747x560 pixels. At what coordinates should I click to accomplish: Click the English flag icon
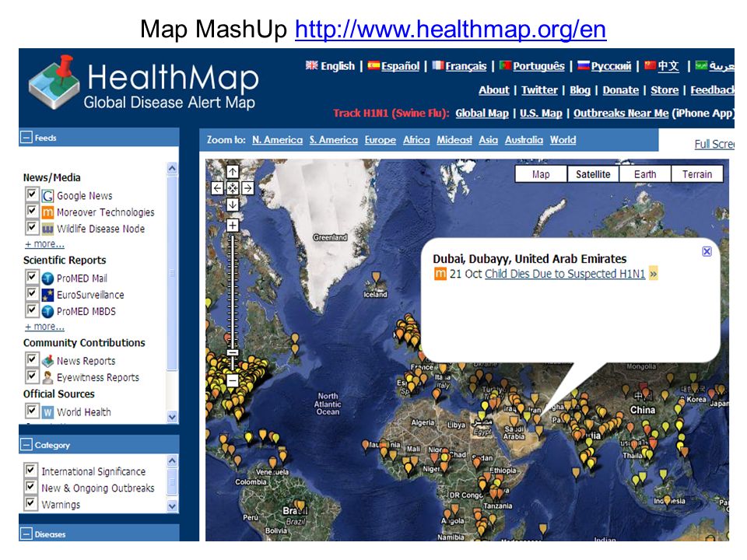311,65
